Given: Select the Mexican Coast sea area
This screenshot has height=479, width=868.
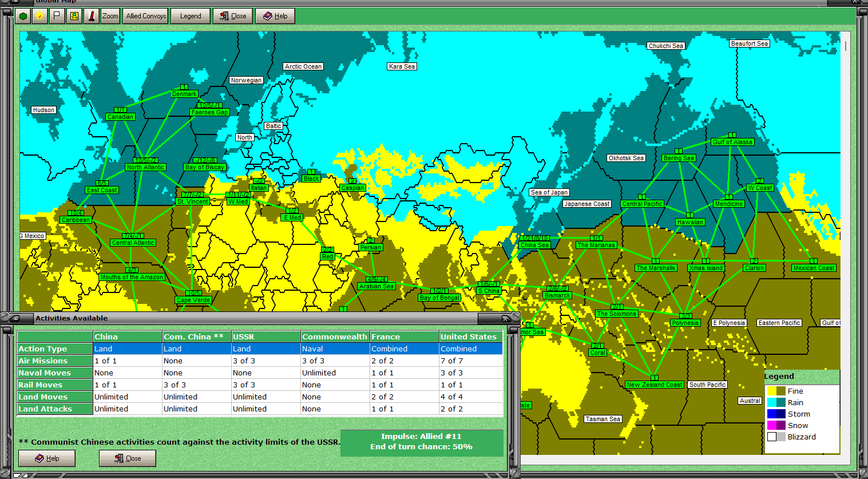Looking at the screenshot, I should (814, 268).
